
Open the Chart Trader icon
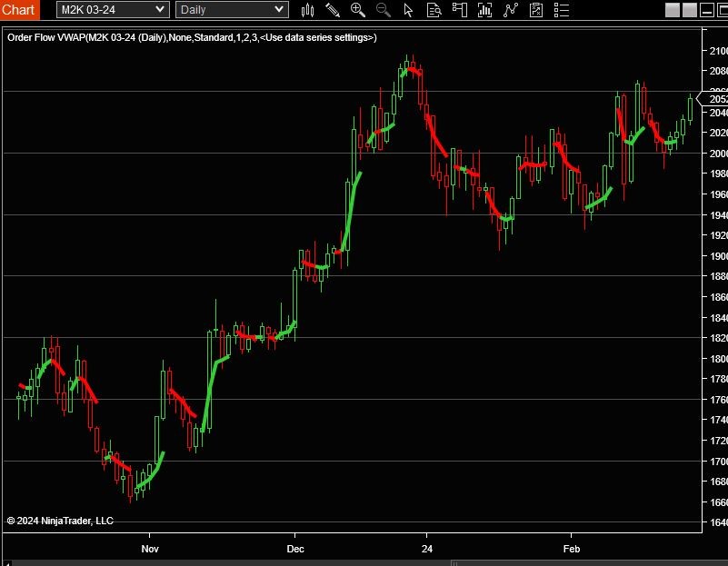[460, 10]
